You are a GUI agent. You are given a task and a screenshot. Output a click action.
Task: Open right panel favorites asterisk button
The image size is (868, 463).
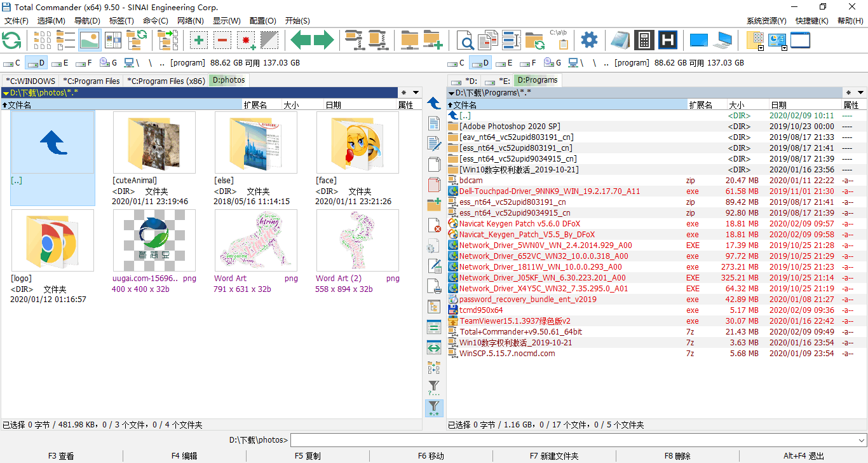[x=848, y=93]
